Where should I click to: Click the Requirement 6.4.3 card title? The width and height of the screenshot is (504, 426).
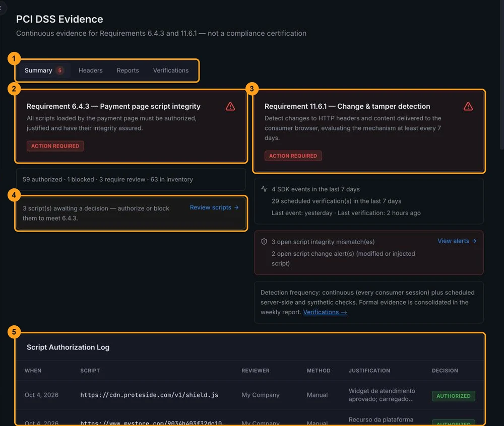coord(113,106)
